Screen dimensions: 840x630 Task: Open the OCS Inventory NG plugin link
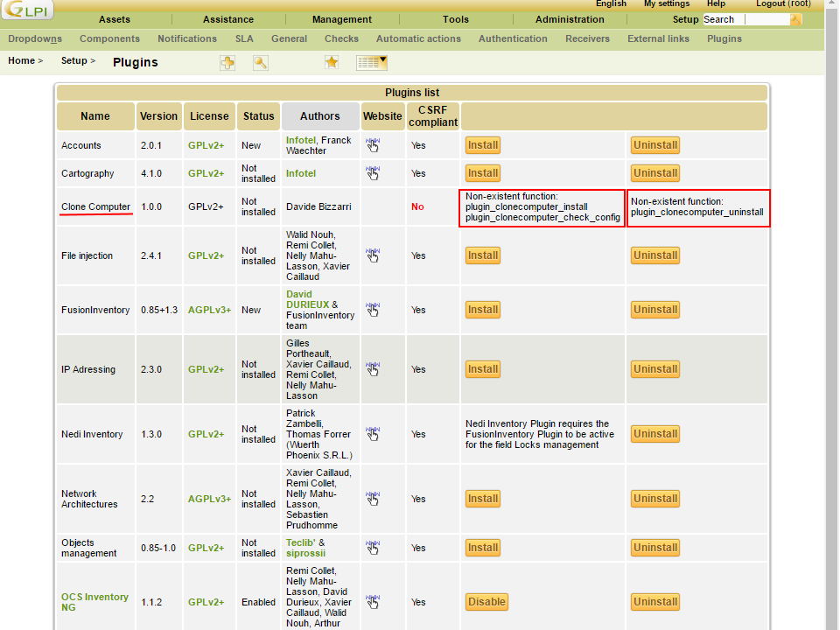pyautogui.click(x=94, y=602)
